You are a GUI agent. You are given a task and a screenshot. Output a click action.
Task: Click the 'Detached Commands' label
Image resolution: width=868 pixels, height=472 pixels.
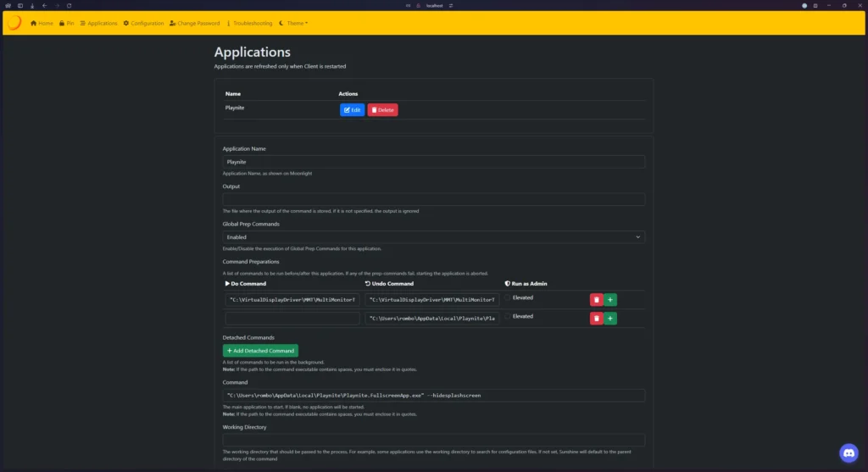pyautogui.click(x=248, y=337)
